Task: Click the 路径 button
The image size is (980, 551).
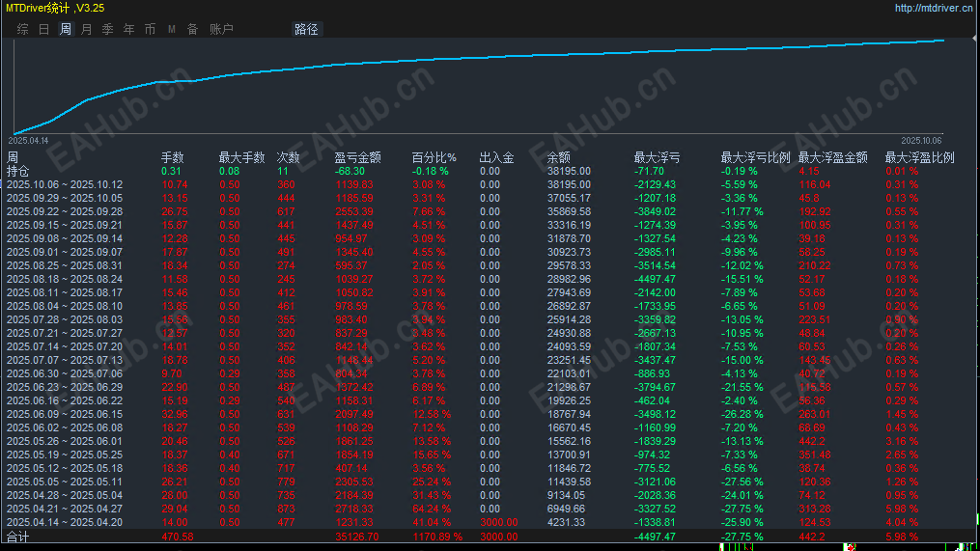Action: pos(306,29)
